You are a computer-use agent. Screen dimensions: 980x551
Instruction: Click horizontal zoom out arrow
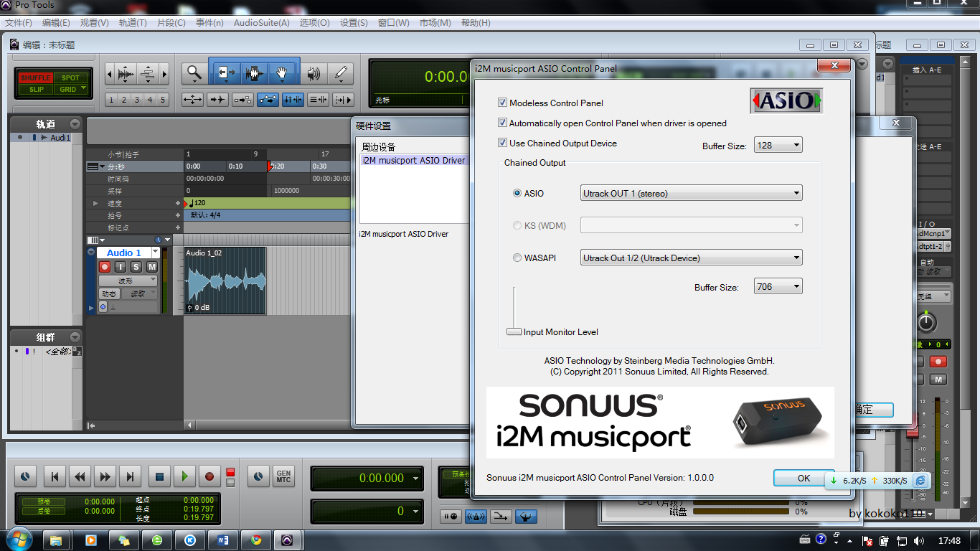point(109,72)
